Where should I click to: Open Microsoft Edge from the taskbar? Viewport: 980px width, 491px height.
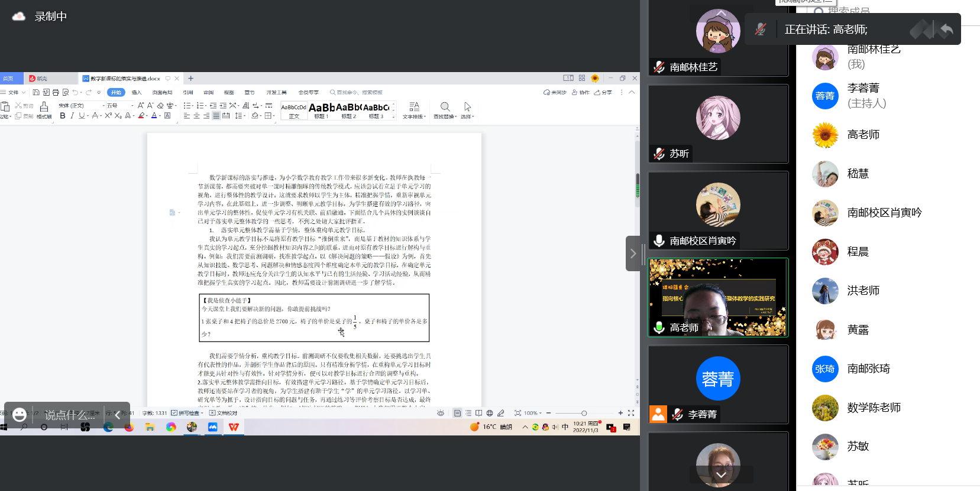point(108,427)
